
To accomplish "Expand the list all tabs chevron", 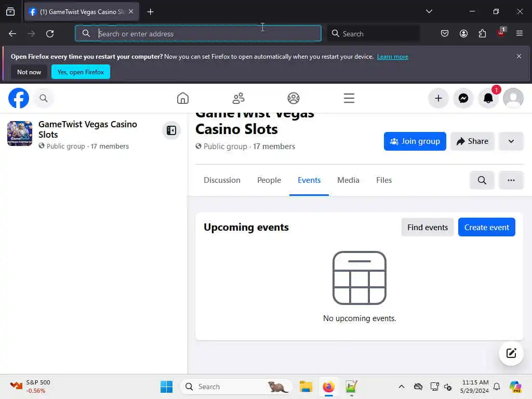I will tap(429, 11).
